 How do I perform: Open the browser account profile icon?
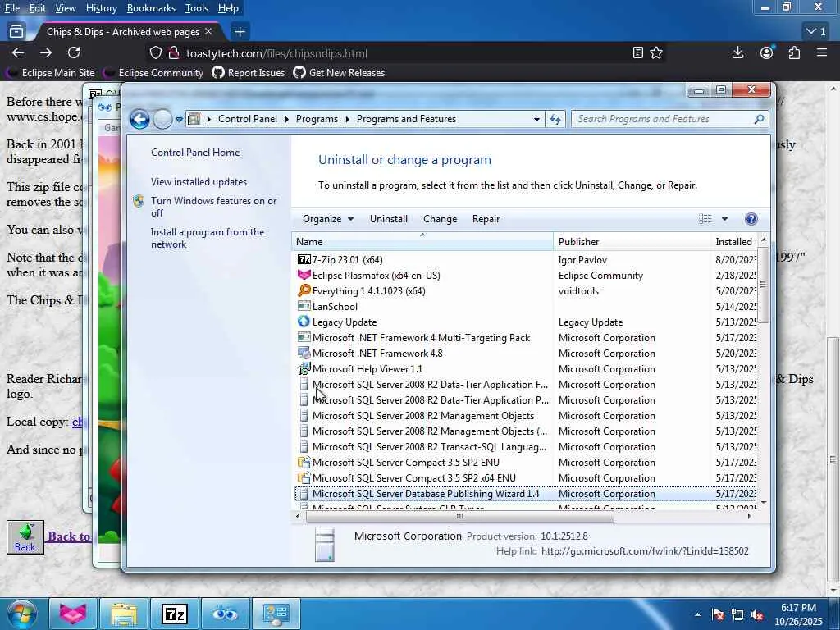(767, 53)
